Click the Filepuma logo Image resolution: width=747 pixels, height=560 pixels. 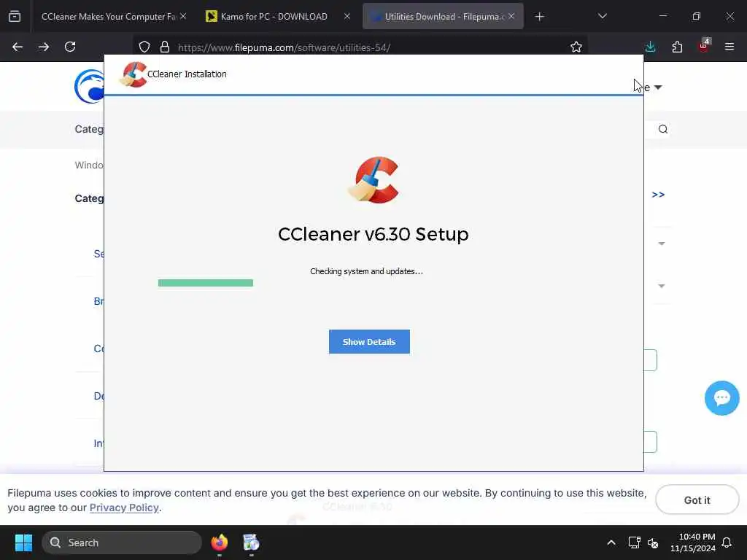coord(90,86)
